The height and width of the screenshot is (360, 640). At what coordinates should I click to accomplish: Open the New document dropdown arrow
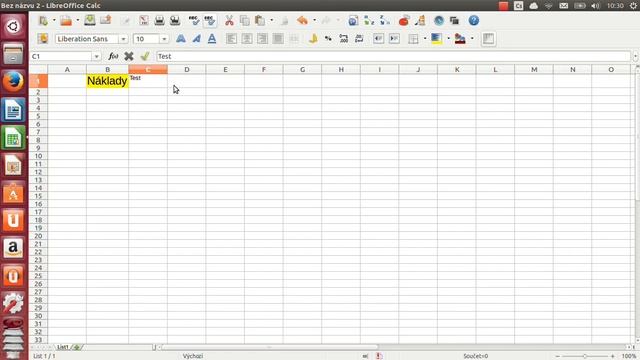53,20
